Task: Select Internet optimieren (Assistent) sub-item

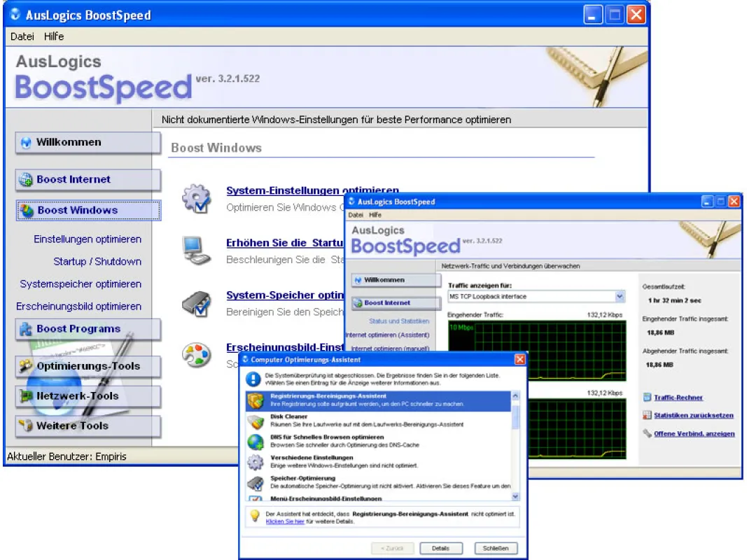Action: point(387,335)
